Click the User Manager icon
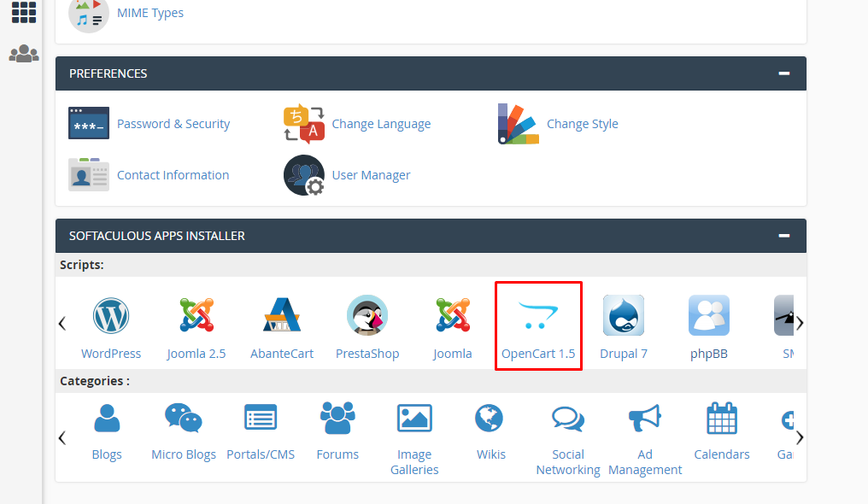The image size is (868, 504). click(304, 175)
